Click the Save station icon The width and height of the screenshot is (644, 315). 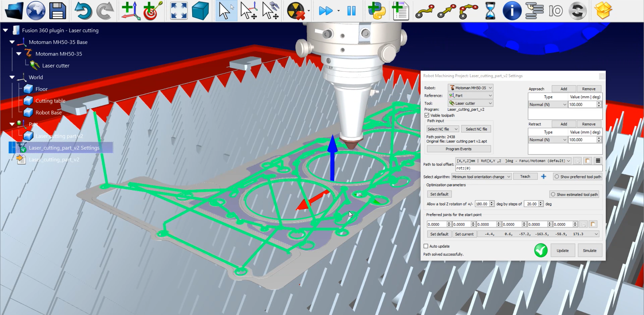click(57, 11)
